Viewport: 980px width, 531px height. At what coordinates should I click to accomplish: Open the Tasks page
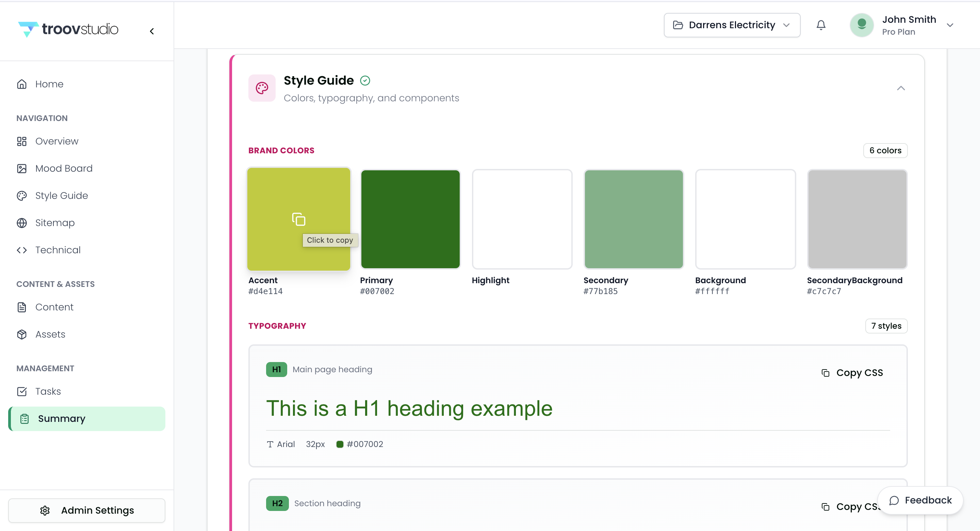[48, 392]
